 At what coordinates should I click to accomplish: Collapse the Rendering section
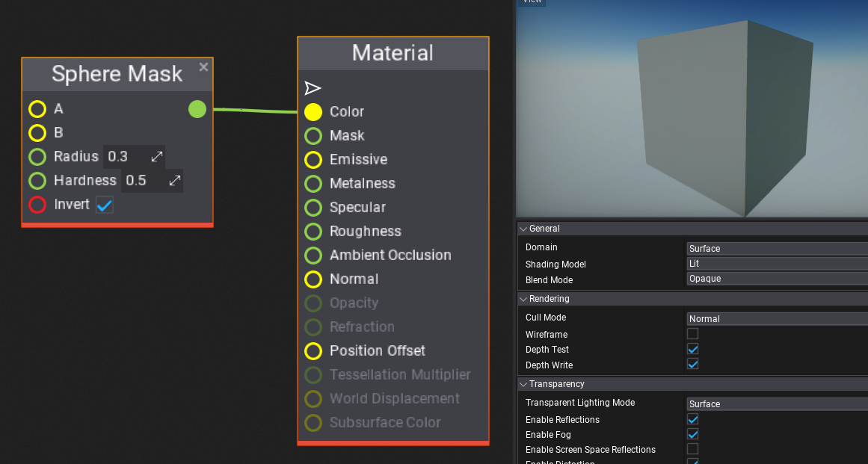[523, 299]
